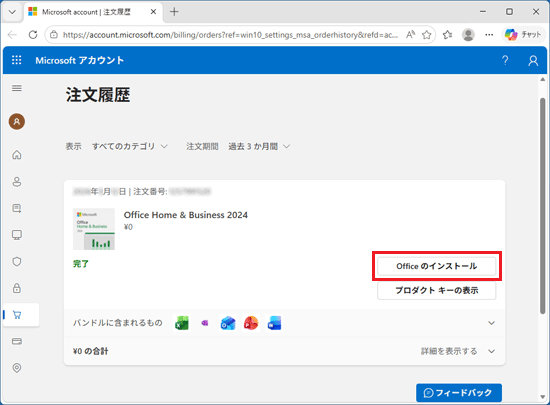Add page to favorites star icon
The image size is (550, 405).
pyautogui.click(x=427, y=35)
